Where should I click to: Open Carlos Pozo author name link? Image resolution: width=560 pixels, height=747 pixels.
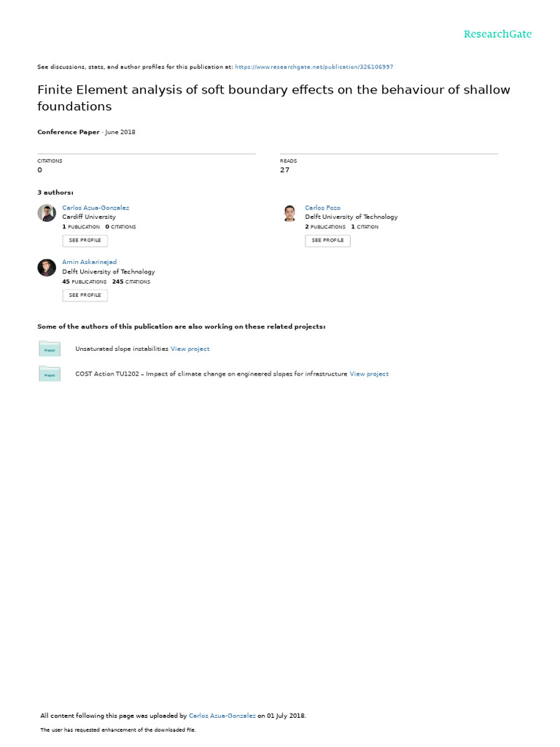(322, 208)
